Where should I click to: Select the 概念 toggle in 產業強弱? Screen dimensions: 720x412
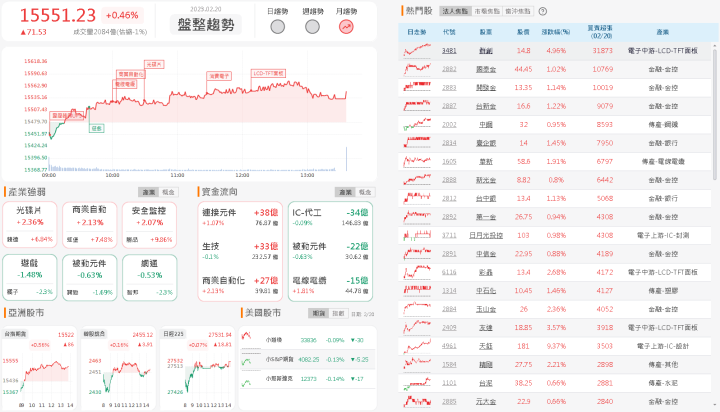tap(169, 192)
